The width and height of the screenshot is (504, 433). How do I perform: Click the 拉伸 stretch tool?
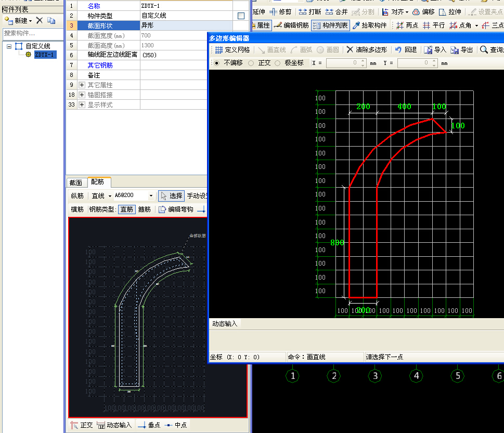[x=450, y=12]
